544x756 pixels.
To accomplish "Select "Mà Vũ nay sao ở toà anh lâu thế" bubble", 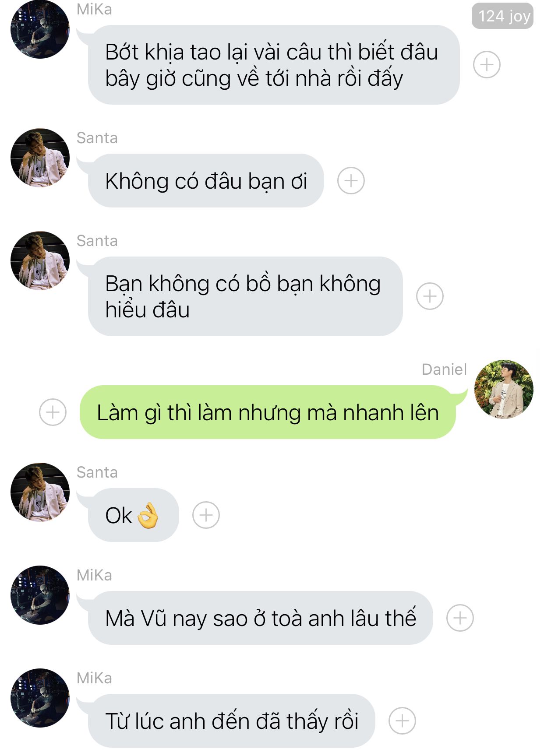I will pyautogui.click(x=261, y=618).
